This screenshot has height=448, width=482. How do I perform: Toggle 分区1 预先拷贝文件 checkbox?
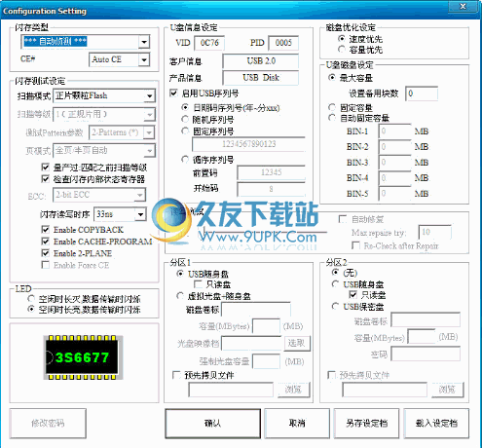click(x=176, y=375)
